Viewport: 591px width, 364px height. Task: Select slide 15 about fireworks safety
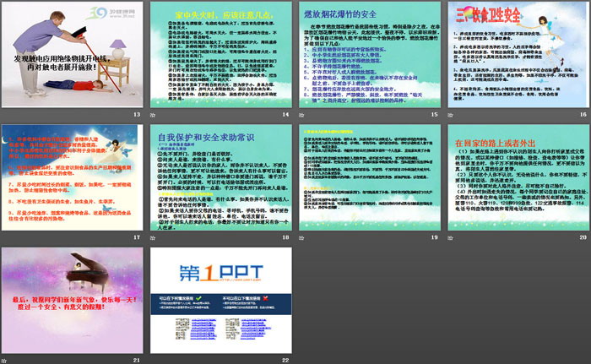pos(370,55)
